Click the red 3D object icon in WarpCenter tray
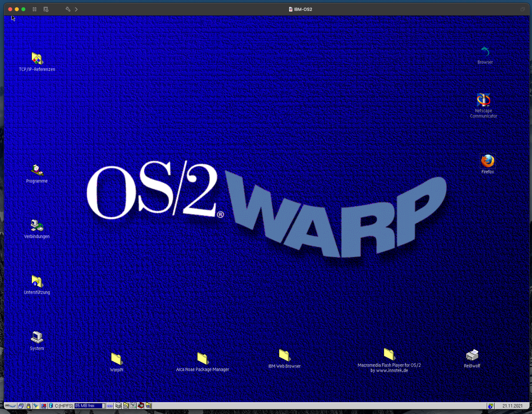The image size is (532, 414). (141, 406)
